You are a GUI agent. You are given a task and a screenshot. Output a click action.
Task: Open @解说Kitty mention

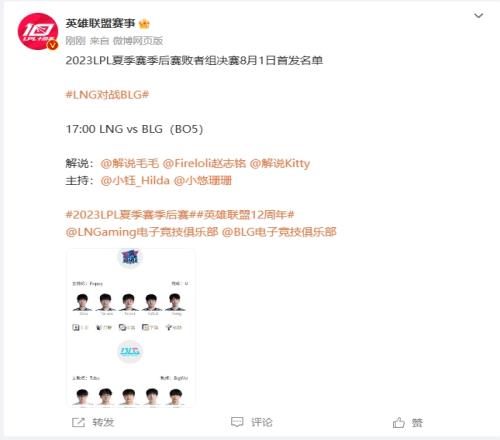280,163
